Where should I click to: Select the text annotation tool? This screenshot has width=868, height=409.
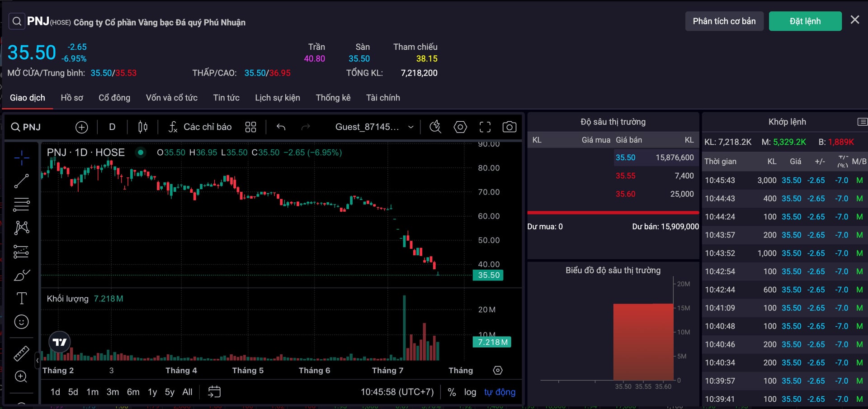click(x=21, y=298)
